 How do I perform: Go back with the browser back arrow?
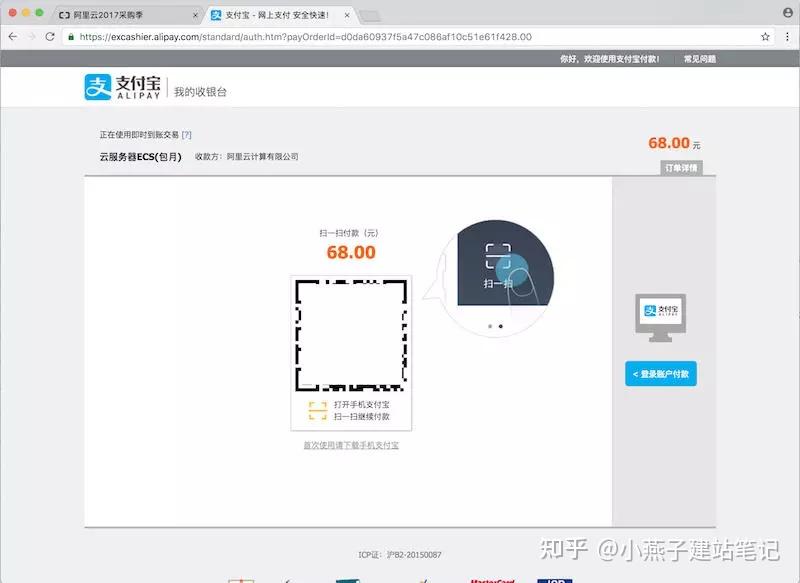coord(13,37)
